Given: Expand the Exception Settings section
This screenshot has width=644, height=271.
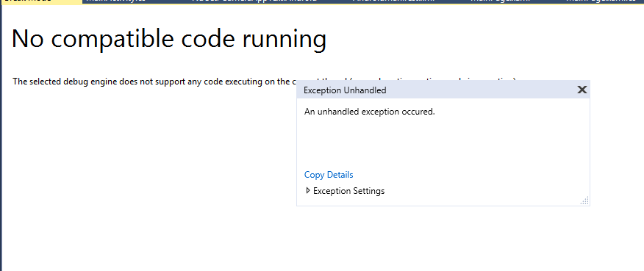Looking at the screenshot, I should (308, 191).
